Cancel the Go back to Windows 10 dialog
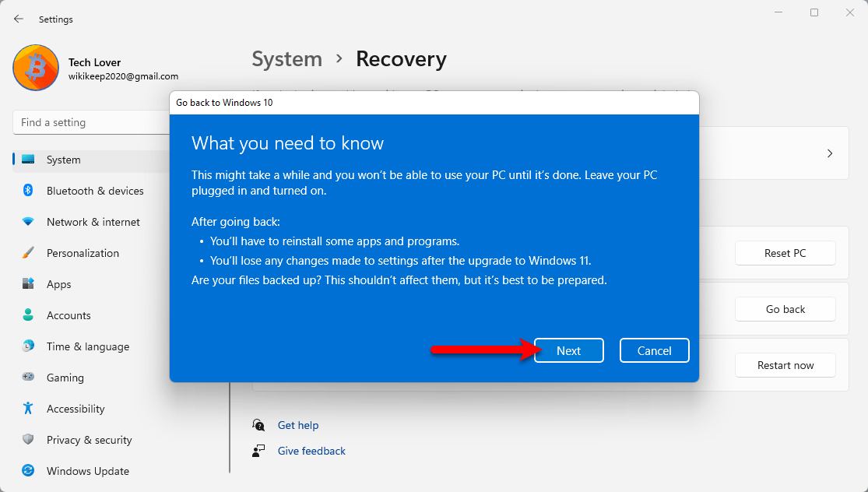Image resolution: width=868 pixels, height=492 pixels. click(655, 350)
